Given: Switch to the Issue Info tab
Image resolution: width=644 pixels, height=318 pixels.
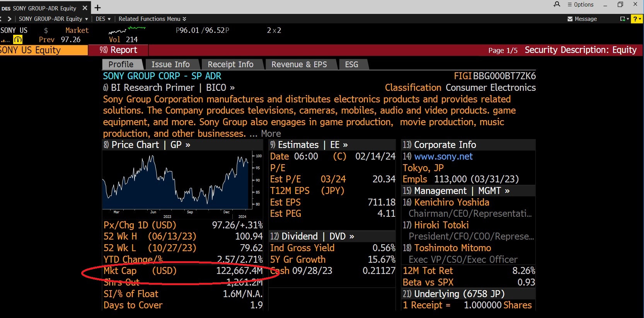Looking at the screenshot, I should tap(170, 65).
